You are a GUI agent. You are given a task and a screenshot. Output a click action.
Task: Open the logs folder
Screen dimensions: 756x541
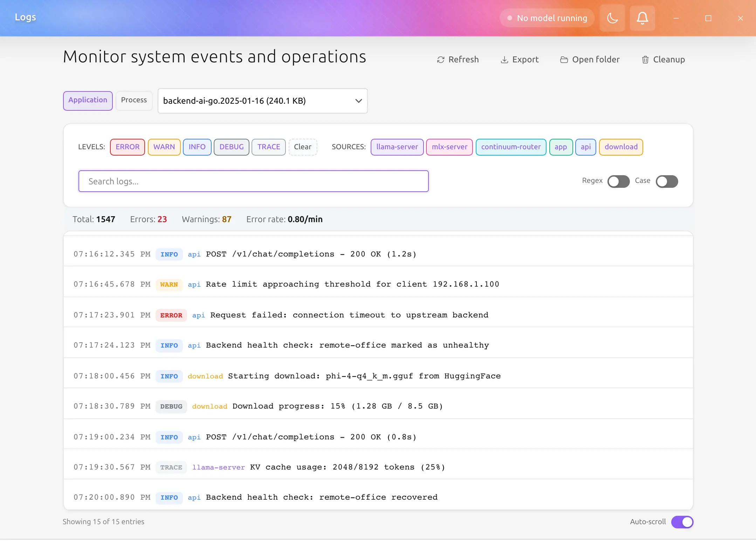coord(590,60)
